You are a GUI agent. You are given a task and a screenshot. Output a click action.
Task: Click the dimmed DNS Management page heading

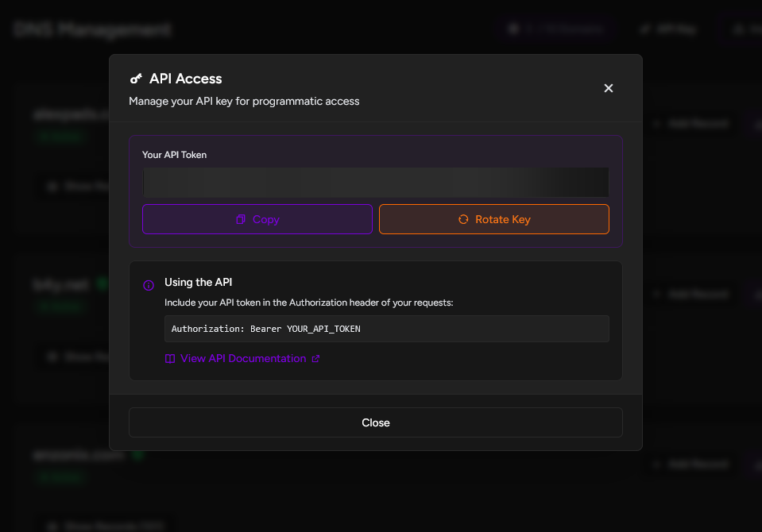coord(91,30)
